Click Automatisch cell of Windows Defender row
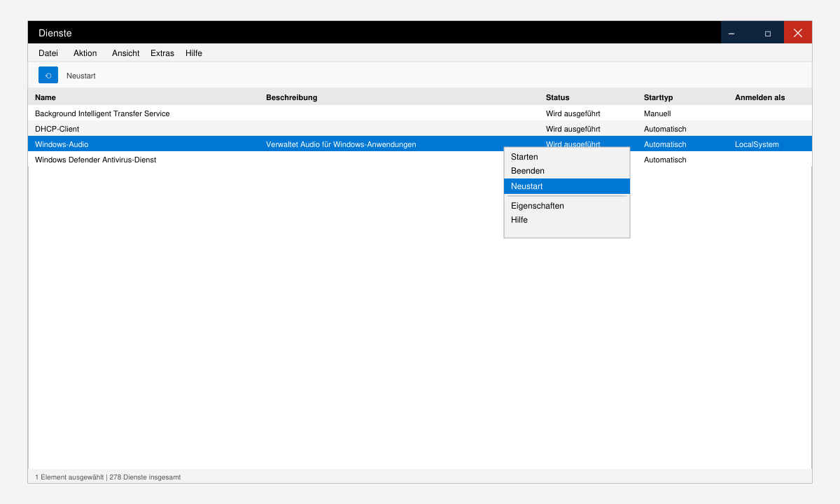Image resolution: width=840 pixels, height=504 pixels. point(665,160)
